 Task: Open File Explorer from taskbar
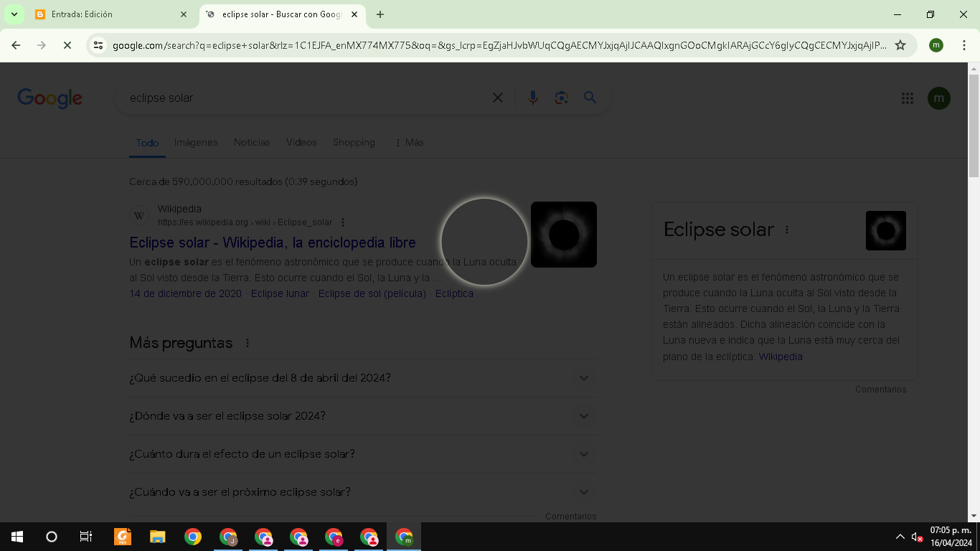click(157, 537)
